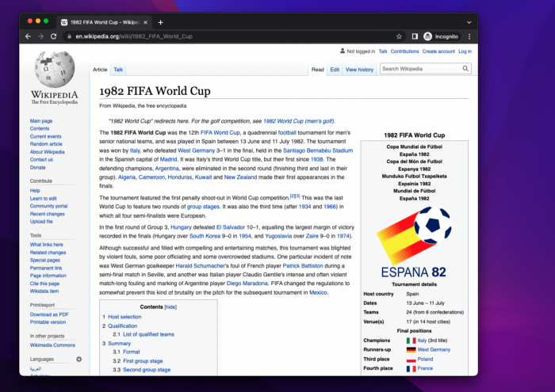
Task: Open the 1982 World Cup (men's golf) link
Action: click(x=299, y=121)
